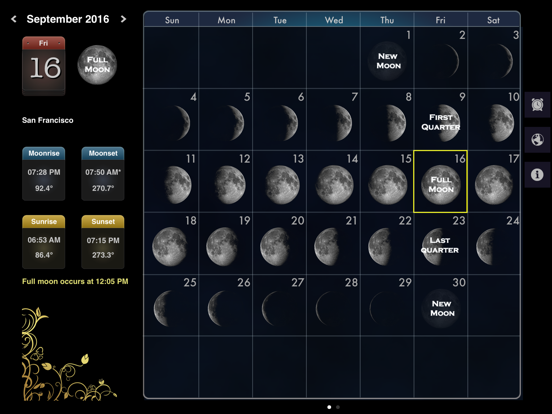The image size is (552, 414).
Task: Go to previous month arrow
Action: (x=14, y=19)
